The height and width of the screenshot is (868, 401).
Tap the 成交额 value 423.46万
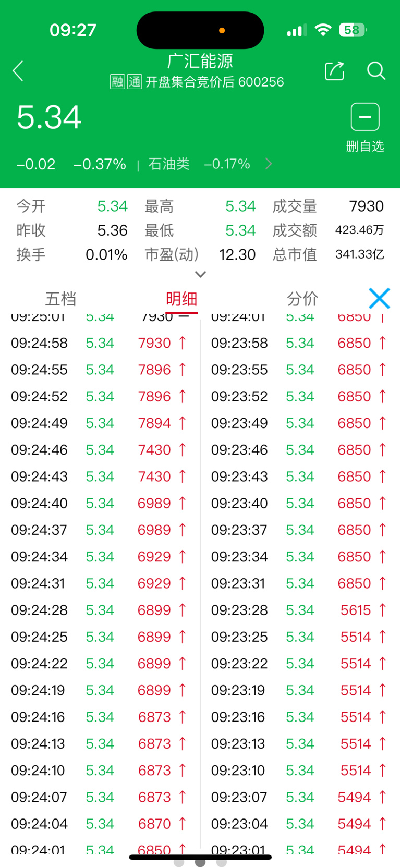(x=360, y=230)
